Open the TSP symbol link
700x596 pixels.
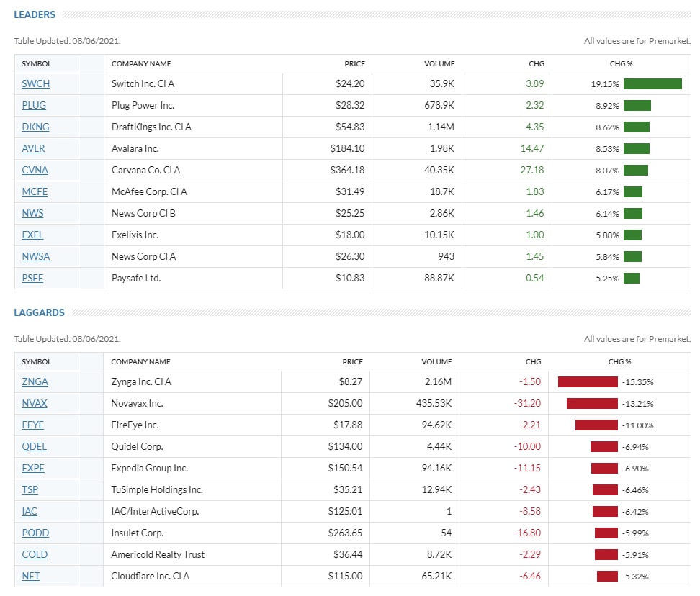point(30,489)
